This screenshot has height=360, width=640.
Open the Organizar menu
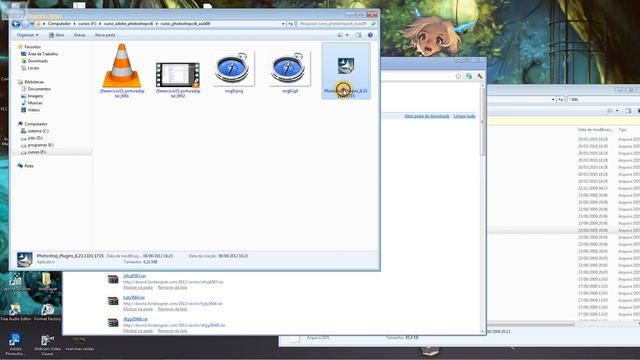(27, 35)
